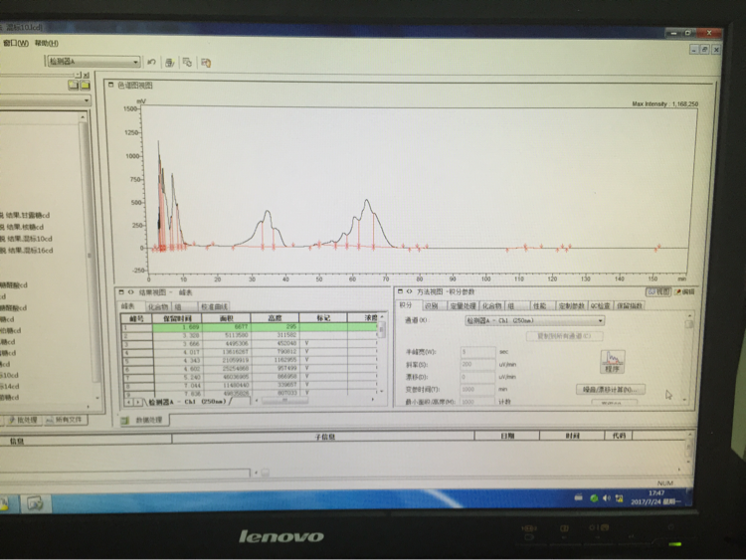The height and width of the screenshot is (560, 746).
Task: Click the network tray icon
Action: tap(619, 498)
